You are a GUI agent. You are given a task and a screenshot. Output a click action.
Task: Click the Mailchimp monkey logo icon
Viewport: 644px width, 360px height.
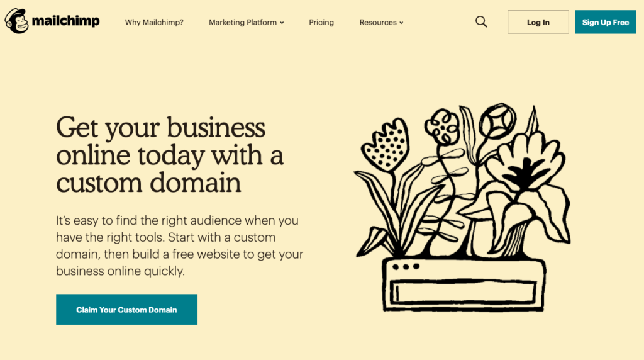[x=17, y=21]
